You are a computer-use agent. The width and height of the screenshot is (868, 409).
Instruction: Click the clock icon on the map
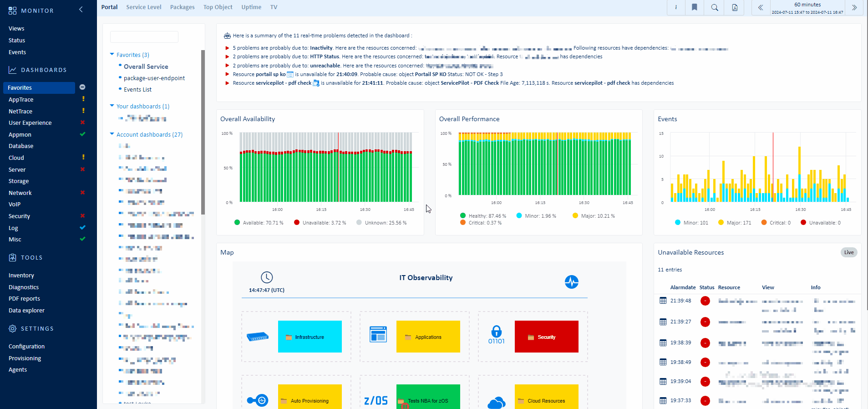[x=267, y=277]
